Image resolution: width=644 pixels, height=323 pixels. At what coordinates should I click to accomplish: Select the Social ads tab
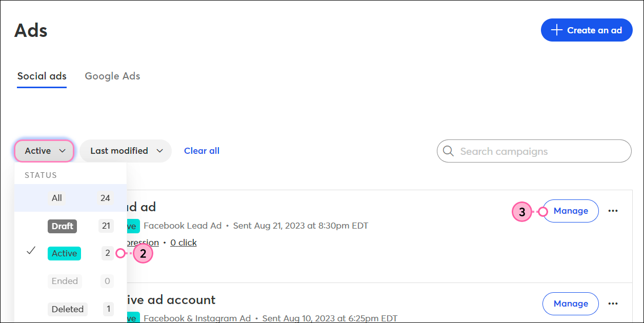(42, 76)
